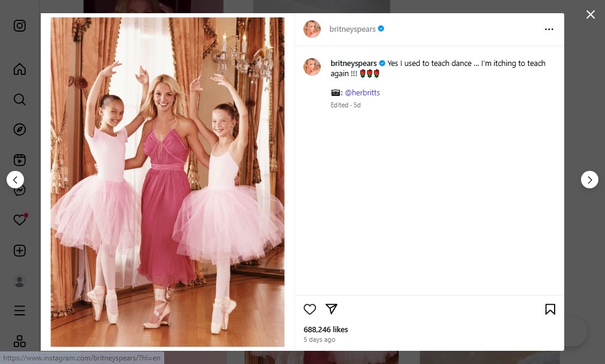Viewport: 605px width, 364px height.
Task: Like the post with the heart button
Action: (310, 309)
